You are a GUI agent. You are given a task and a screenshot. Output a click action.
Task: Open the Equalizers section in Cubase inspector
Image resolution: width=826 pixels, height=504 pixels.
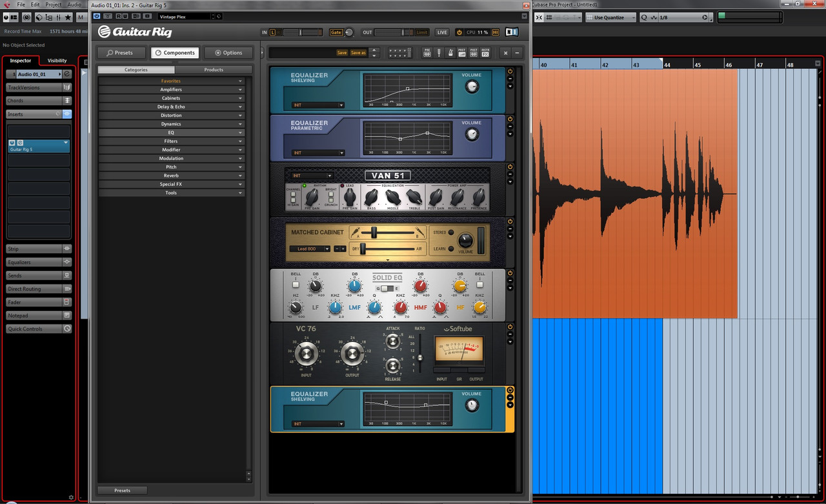tap(39, 262)
